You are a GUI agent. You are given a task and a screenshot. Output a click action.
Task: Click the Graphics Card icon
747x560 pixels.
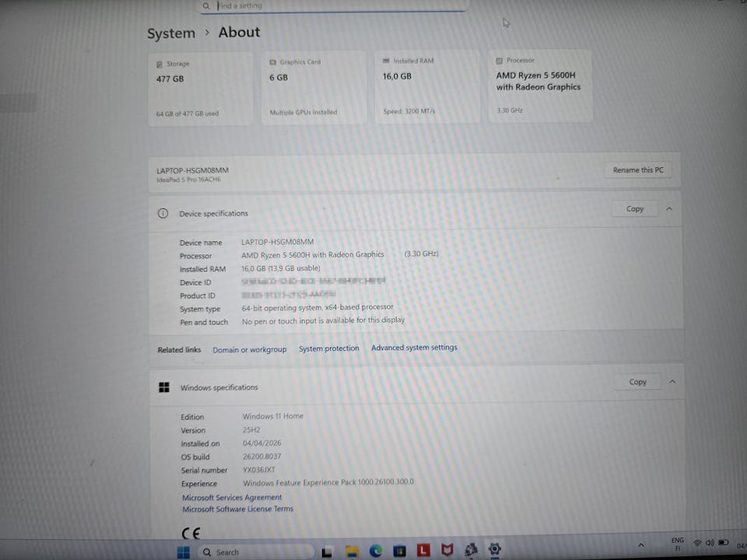pos(273,62)
